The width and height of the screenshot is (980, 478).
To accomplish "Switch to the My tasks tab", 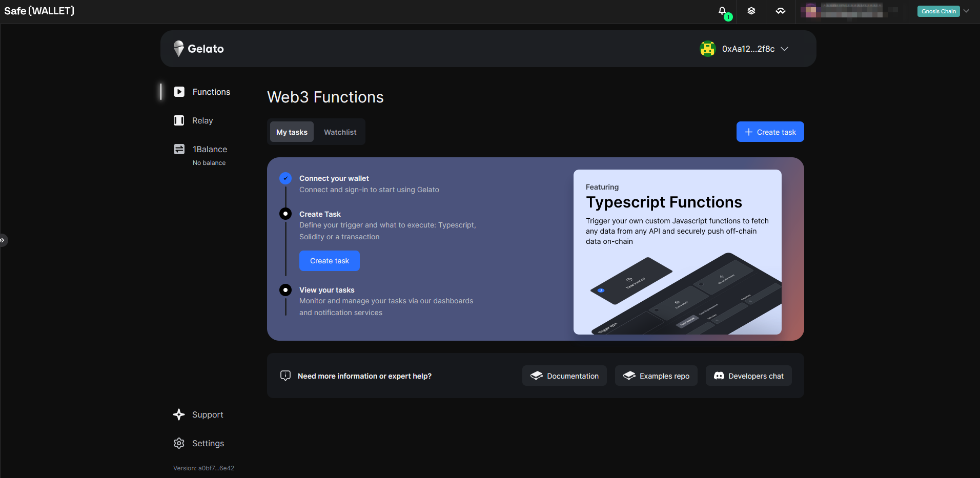I will (292, 132).
